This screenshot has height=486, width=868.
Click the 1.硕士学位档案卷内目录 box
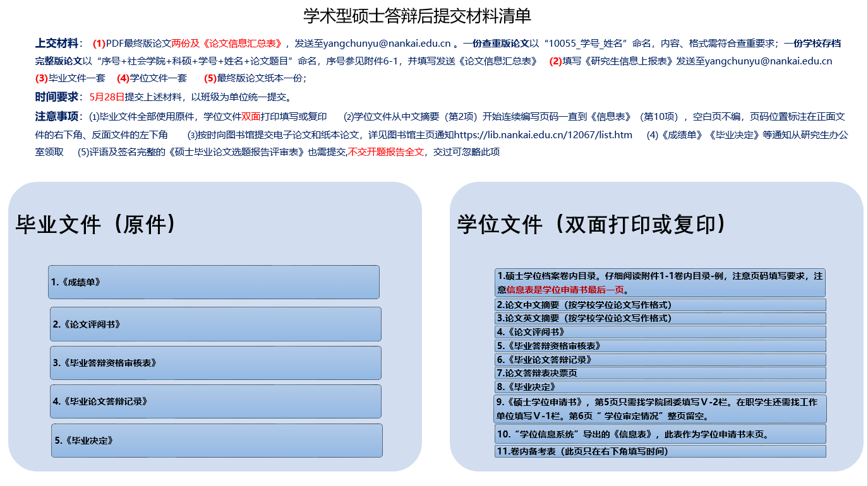[660, 283]
